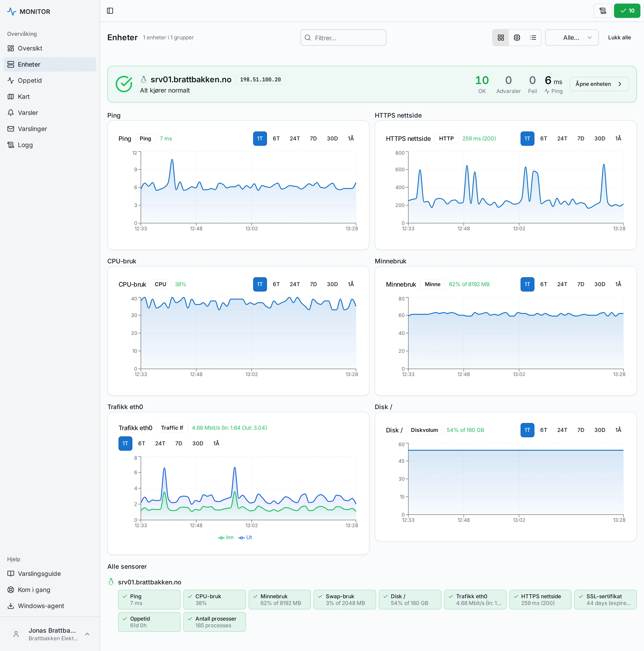
Task: Open Oversikt in the sidebar
Action: pyautogui.click(x=50, y=48)
